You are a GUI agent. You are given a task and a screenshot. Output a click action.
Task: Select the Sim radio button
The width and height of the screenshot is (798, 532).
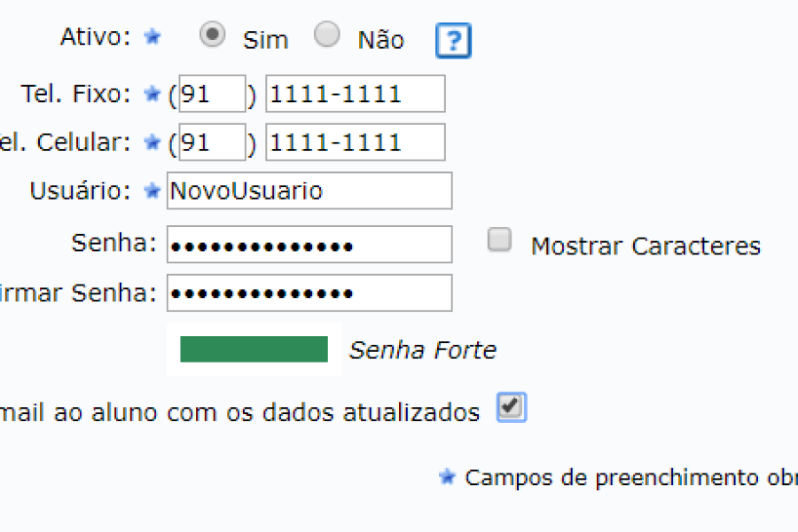click(212, 35)
